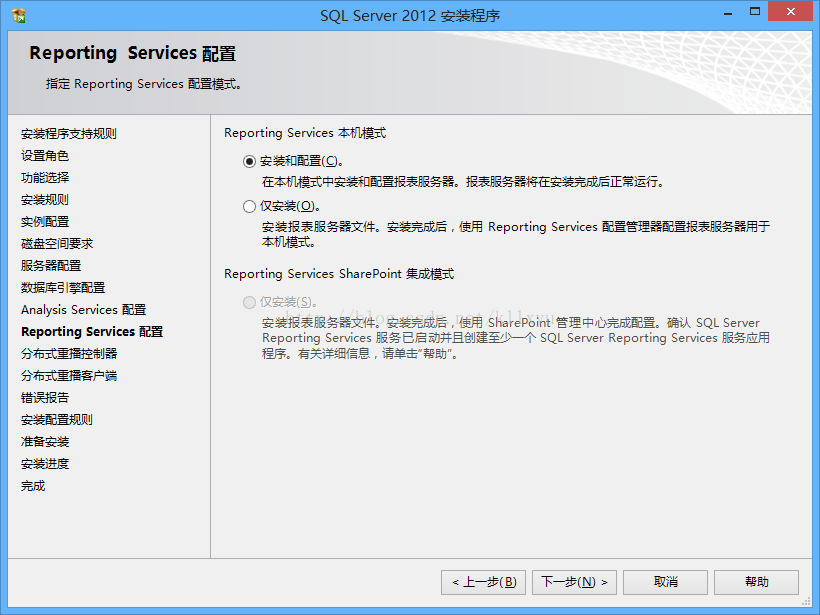Select the SharePoint mode 仅安装(S) radio button
Screen dimensions: 820x615
249,302
